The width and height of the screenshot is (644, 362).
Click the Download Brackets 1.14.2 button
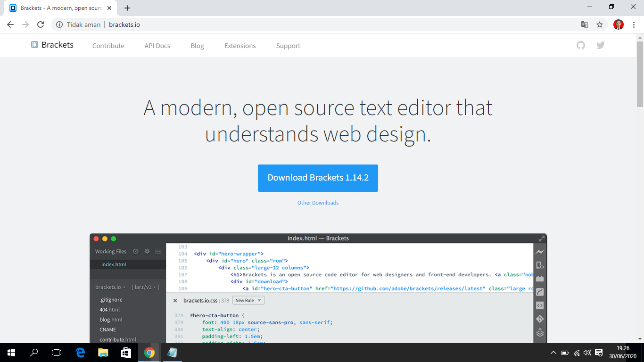tap(318, 178)
